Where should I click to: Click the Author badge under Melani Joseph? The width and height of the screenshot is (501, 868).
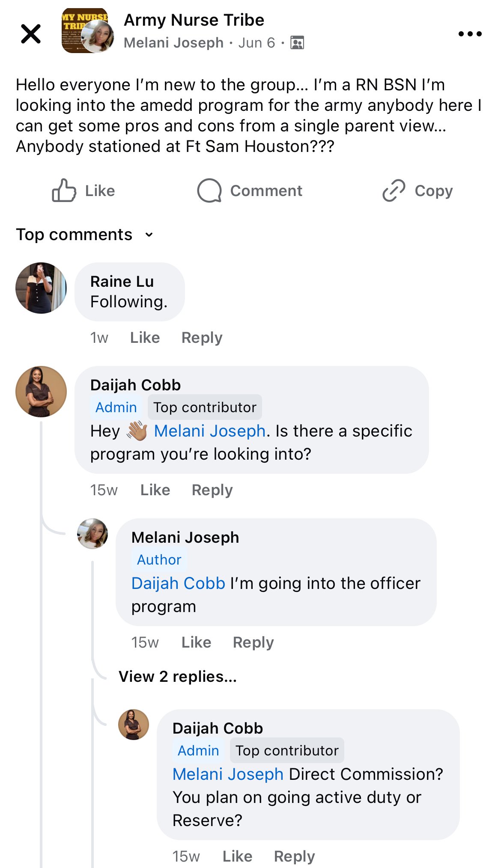(x=159, y=560)
